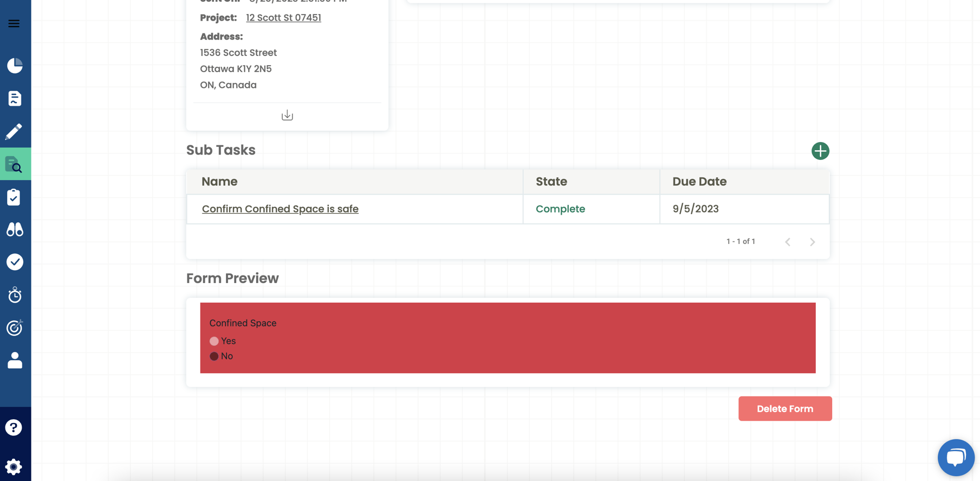Viewport: 980px width, 481px height.
Task: Open the circled checkmark icon
Action: coord(15,262)
